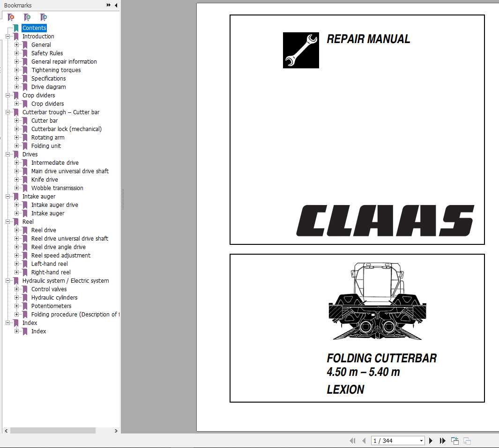The height and width of the screenshot is (448, 499).
Task: Open the Rotating arm bookmark
Action: point(48,137)
